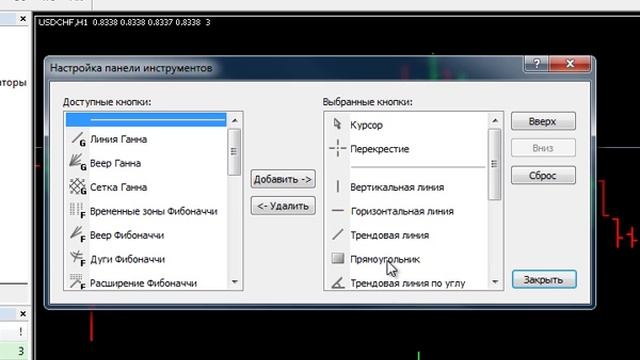The height and width of the screenshot is (360, 640).
Task: Select the Cursor (Курсор) arrow icon
Action: tap(337, 124)
